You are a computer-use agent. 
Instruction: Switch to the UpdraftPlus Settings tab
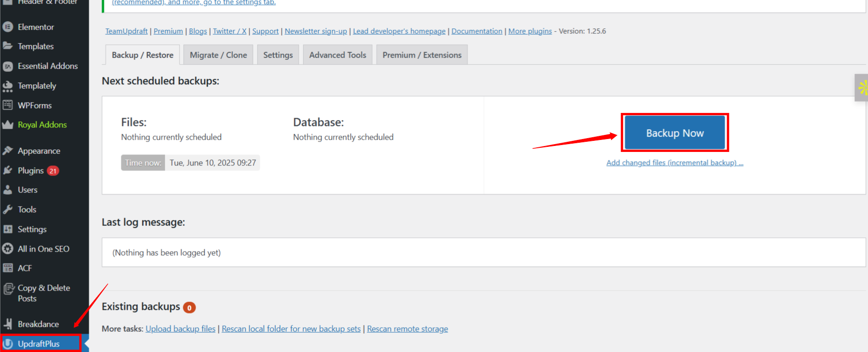(278, 55)
